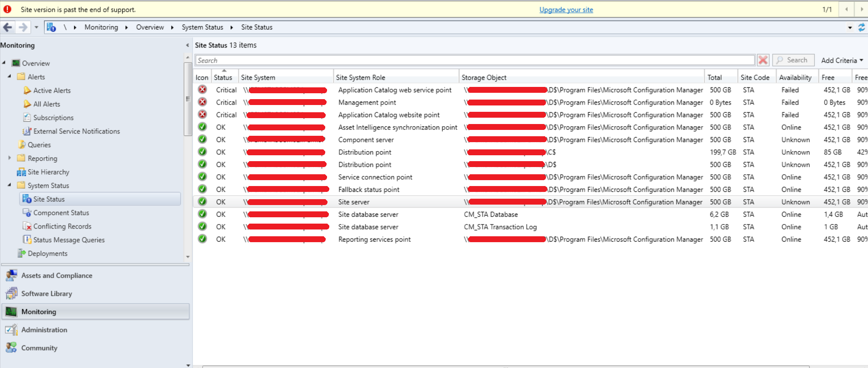Click the Overview monitor icon
The height and width of the screenshot is (368, 868).
click(x=16, y=63)
